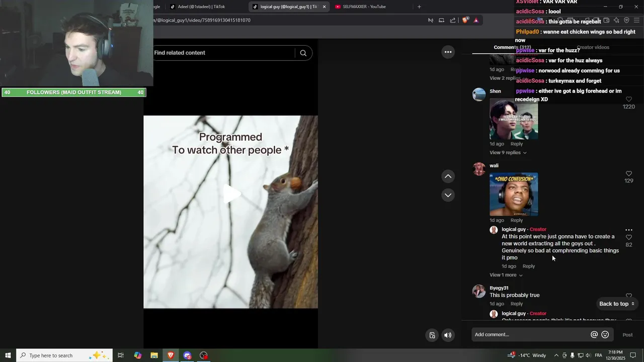Open Shen's profile avatar

click(x=479, y=95)
